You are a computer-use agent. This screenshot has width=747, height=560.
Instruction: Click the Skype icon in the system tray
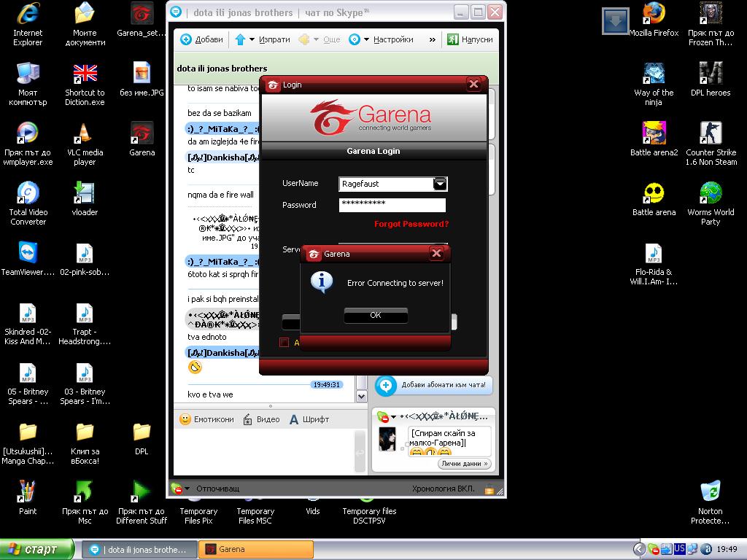coord(653,549)
